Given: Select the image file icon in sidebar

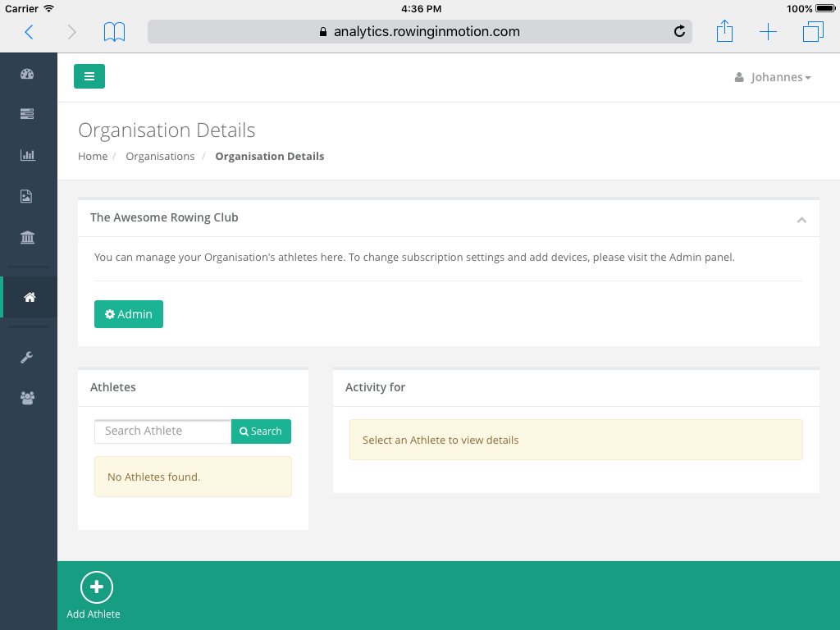Looking at the screenshot, I should coord(27,196).
